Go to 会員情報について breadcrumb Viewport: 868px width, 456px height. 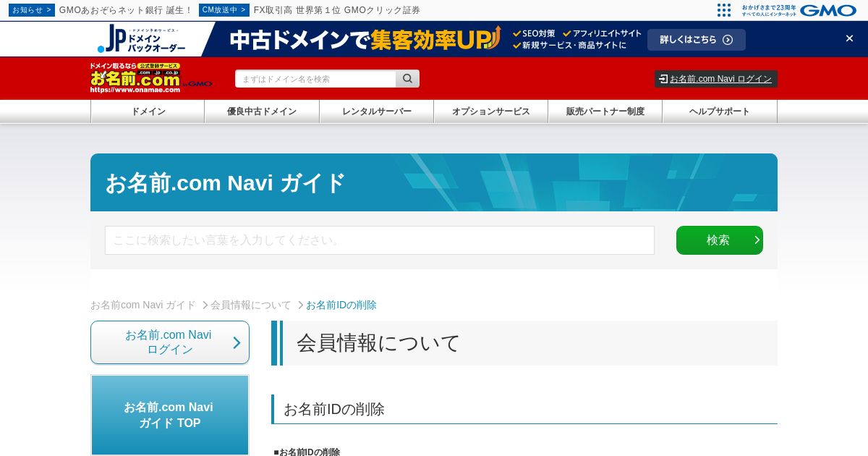click(251, 305)
